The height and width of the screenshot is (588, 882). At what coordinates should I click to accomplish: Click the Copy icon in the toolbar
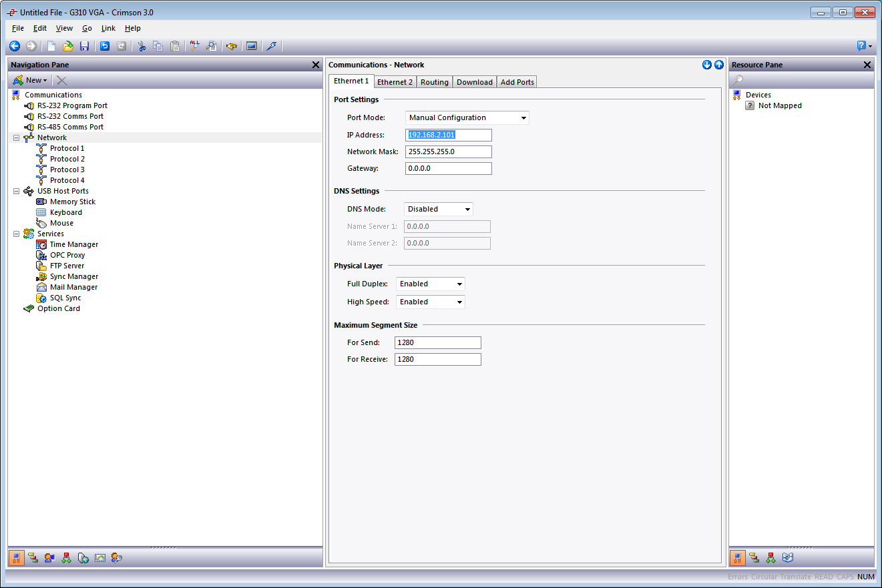coord(158,46)
